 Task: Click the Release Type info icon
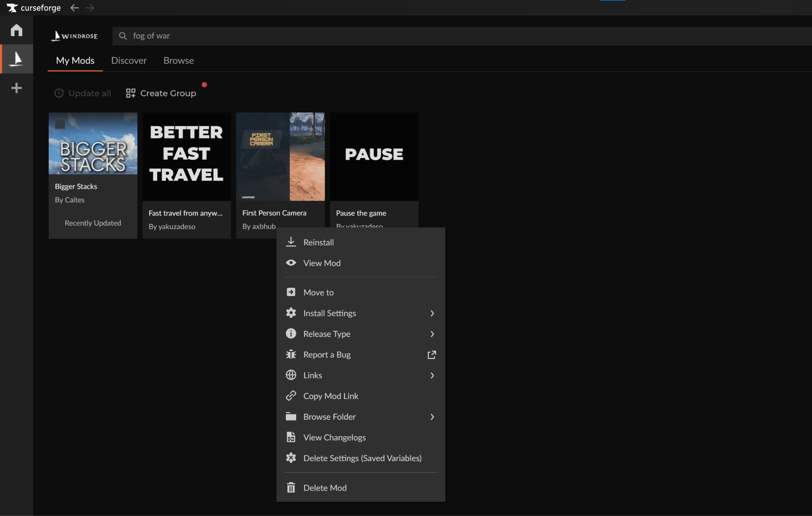291,333
